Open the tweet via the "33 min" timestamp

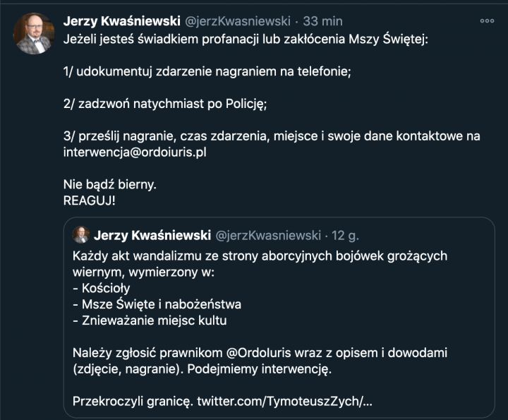[x=322, y=20]
